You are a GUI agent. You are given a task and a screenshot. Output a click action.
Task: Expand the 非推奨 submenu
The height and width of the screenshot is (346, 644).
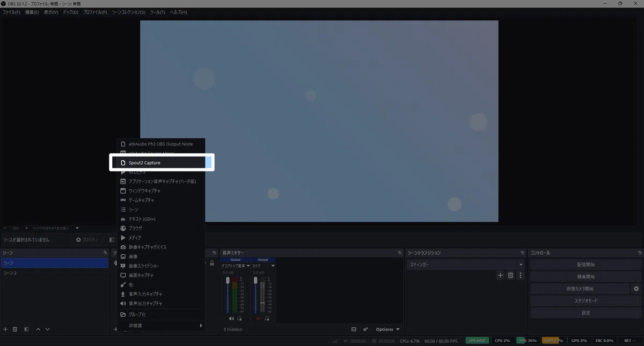pos(161,326)
